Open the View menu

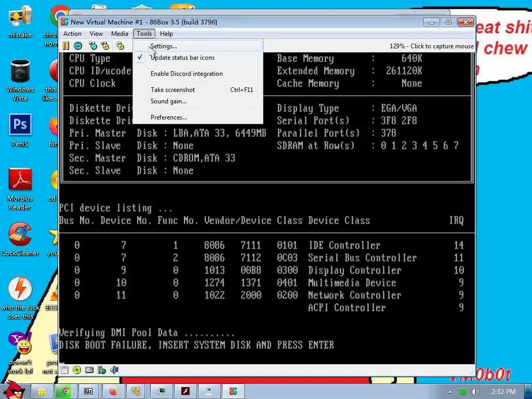click(96, 34)
